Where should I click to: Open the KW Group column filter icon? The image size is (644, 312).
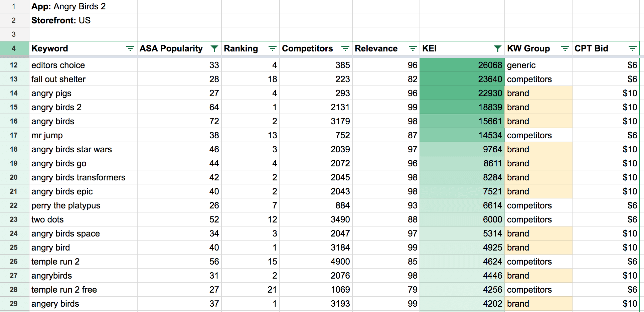[565, 48]
